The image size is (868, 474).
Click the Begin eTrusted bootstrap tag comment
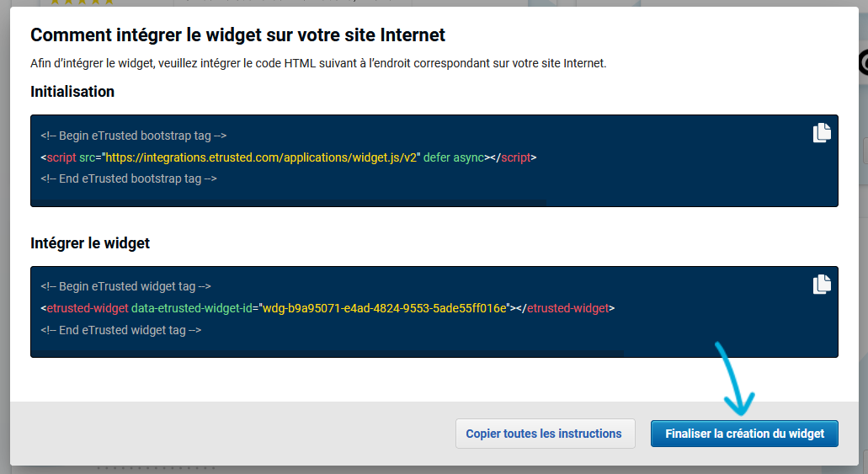(133, 136)
